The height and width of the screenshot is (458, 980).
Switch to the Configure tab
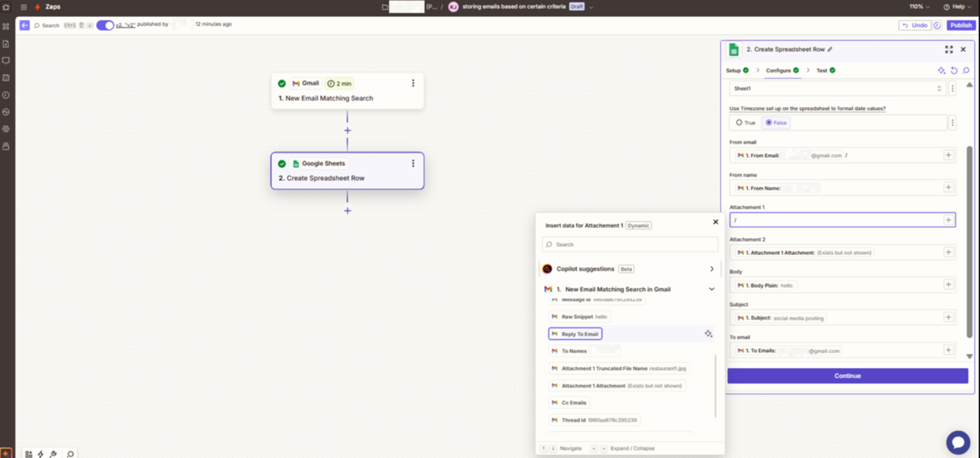(x=782, y=70)
